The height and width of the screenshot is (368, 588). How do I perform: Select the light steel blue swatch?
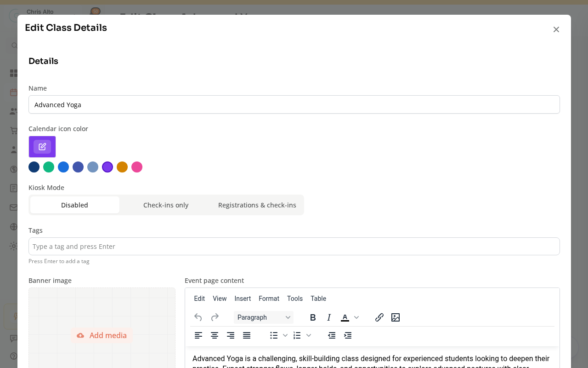93,167
